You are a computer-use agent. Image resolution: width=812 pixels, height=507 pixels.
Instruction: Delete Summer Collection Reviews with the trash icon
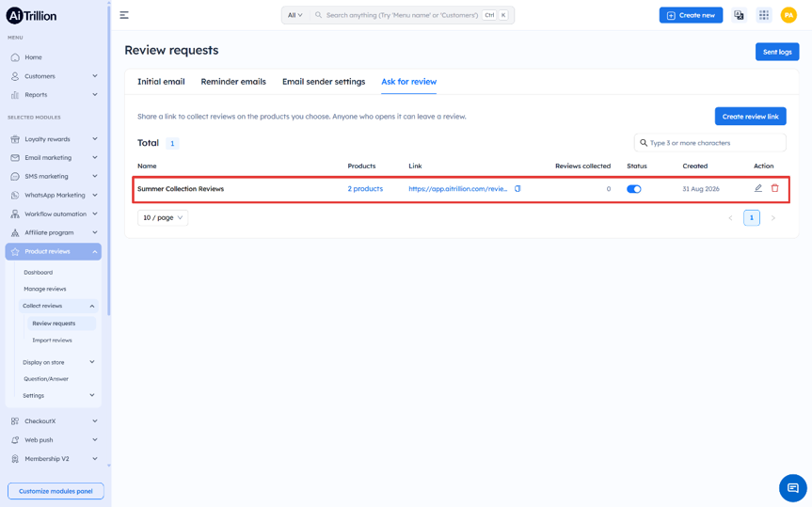774,188
